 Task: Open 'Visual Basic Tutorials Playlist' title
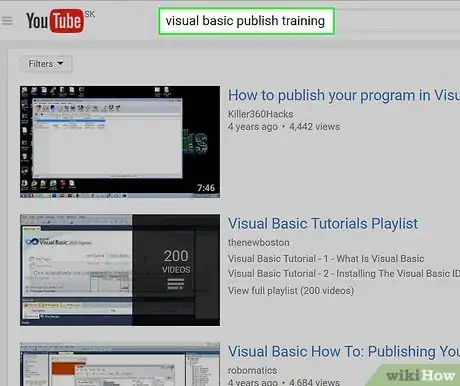point(323,223)
